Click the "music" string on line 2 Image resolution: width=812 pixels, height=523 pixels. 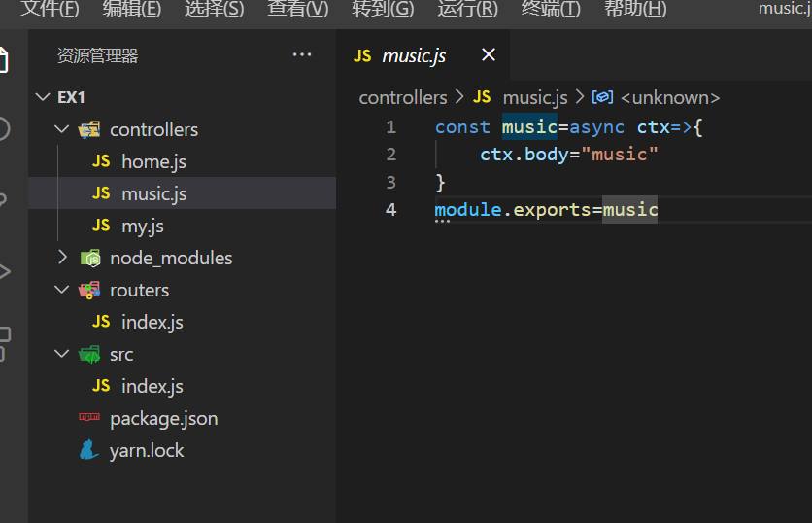(620, 154)
